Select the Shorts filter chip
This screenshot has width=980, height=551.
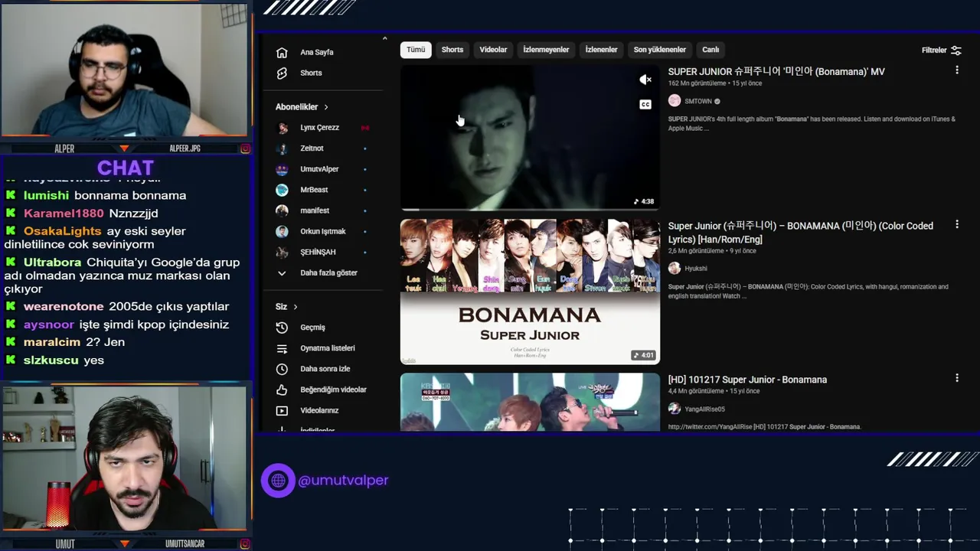pos(452,50)
